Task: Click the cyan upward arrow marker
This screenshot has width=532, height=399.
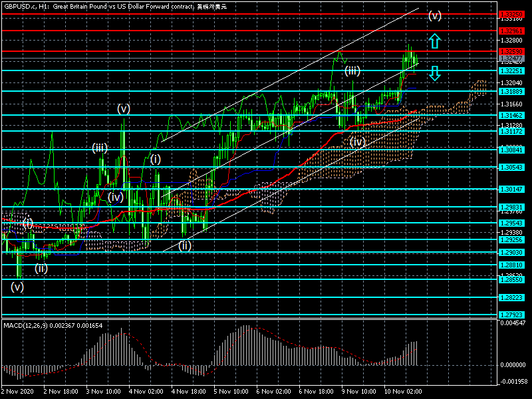Action: 434,41
